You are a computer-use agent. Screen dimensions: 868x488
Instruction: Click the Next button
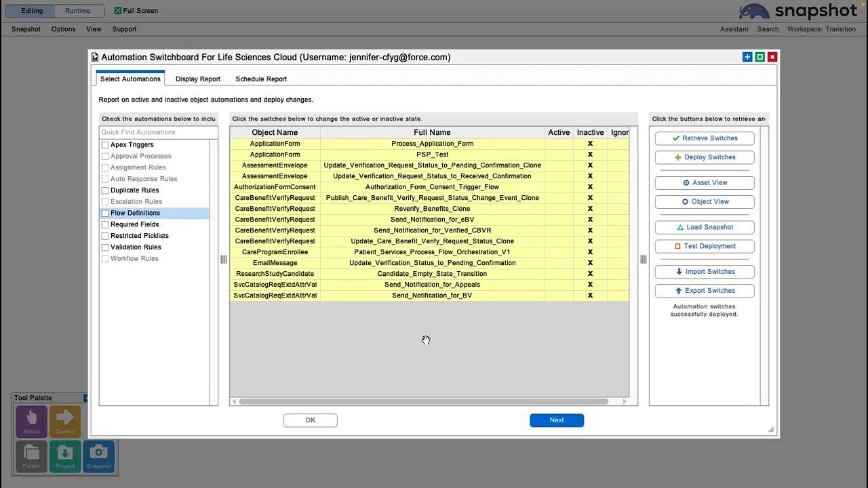(557, 420)
